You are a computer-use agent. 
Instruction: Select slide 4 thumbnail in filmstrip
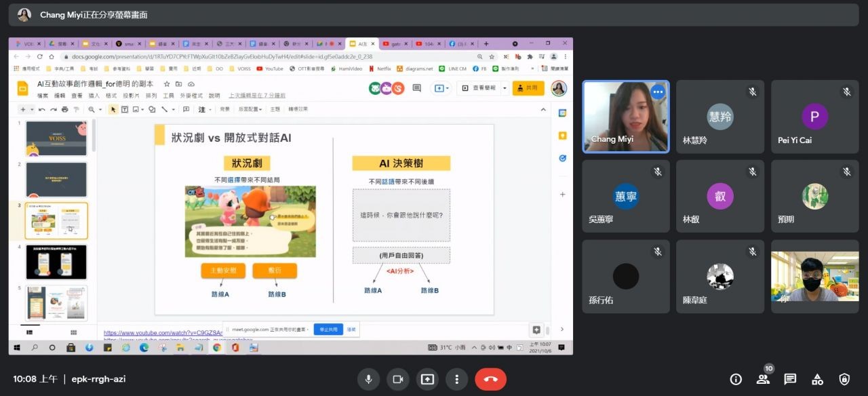(x=56, y=262)
